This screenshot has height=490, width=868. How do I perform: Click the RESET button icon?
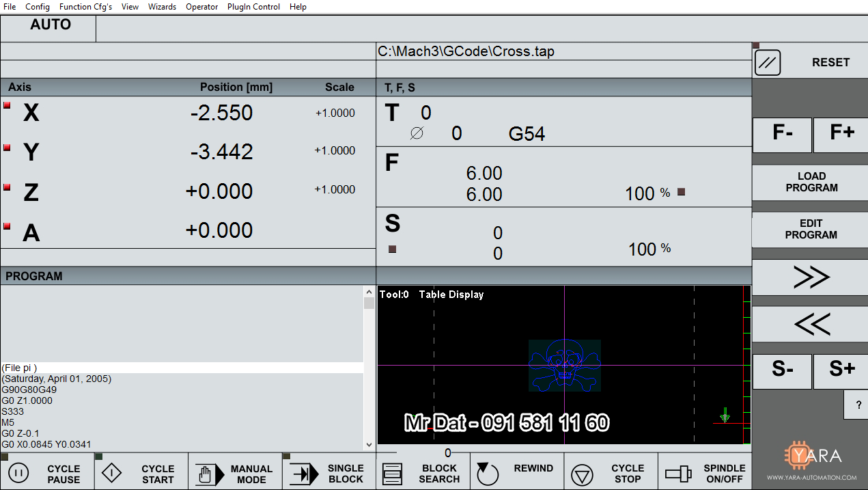[x=768, y=63]
